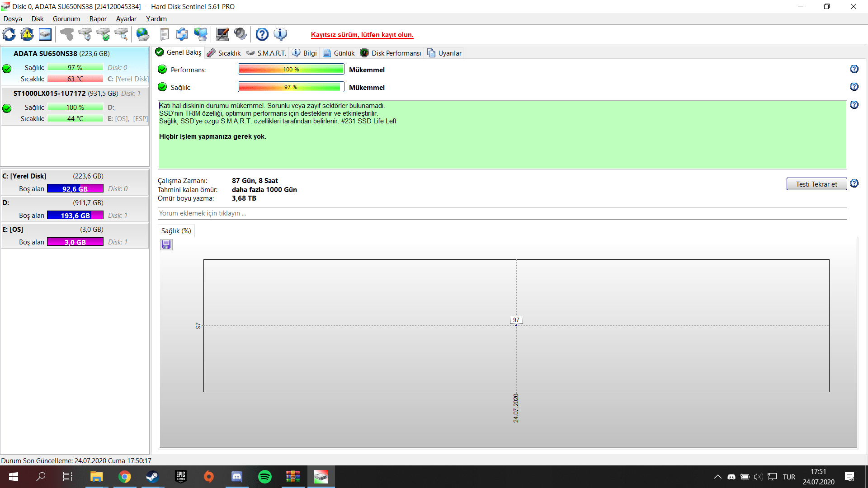Screen dimensions: 868x488
Task: Open the Disk Performansı tab
Action: (x=391, y=53)
